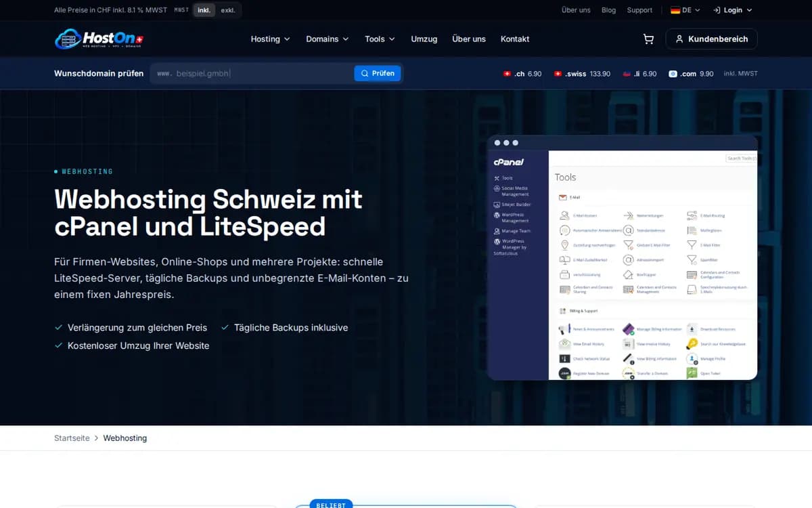Image resolution: width=812 pixels, height=508 pixels.
Task: Go to Startseite breadcrumb
Action: click(72, 438)
